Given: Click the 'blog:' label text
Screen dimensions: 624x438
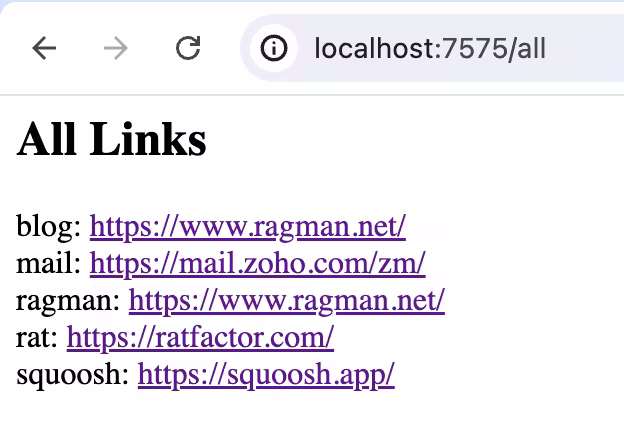Looking at the screenshot, I should [49, 227].
